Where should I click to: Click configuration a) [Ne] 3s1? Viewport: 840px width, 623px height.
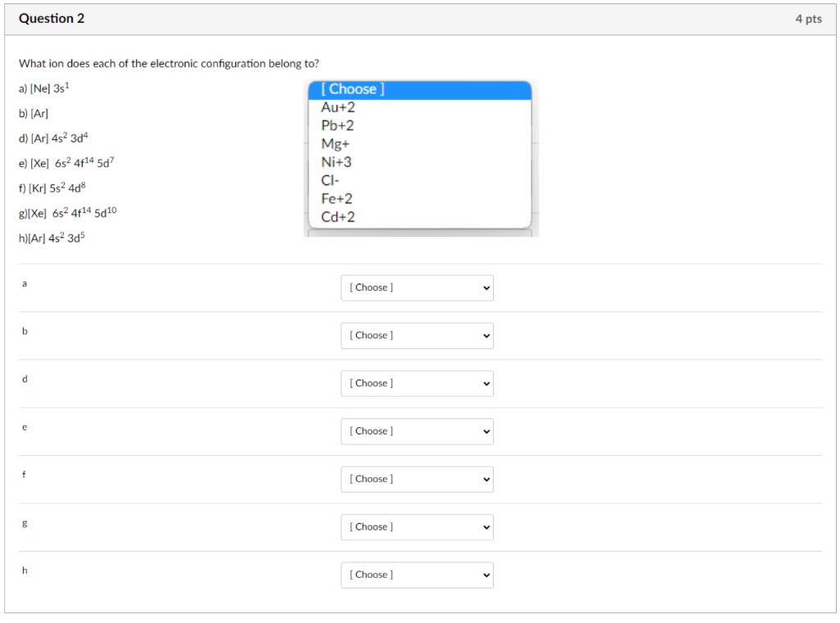point(44,89)
